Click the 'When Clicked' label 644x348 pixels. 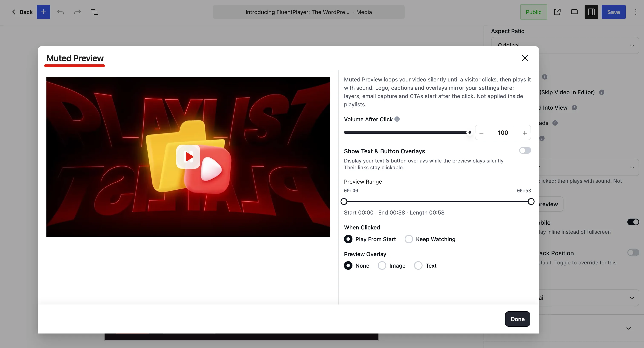(362, 227)
